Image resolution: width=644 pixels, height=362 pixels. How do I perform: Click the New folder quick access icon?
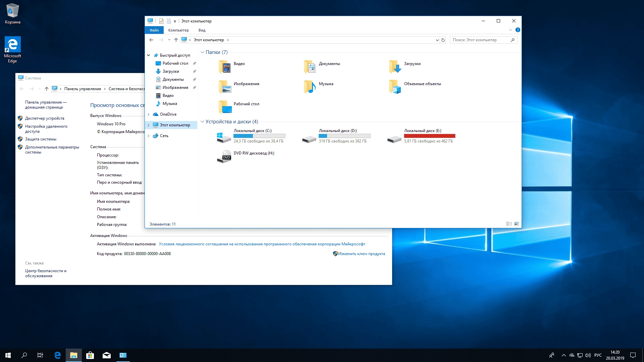pyautogui.click(x=169, y=21)
